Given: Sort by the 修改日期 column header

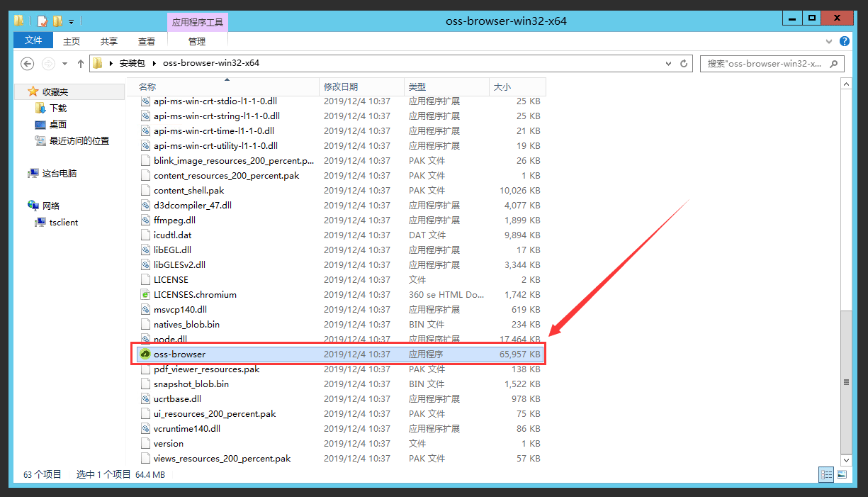Looking at the screenshot, I should [361, 86].
